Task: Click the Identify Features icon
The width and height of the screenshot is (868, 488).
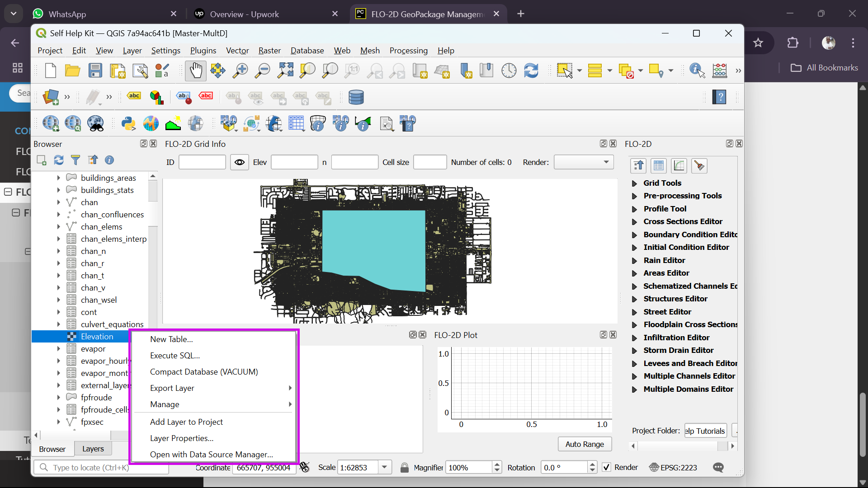Action: click(x=697, y=71)
